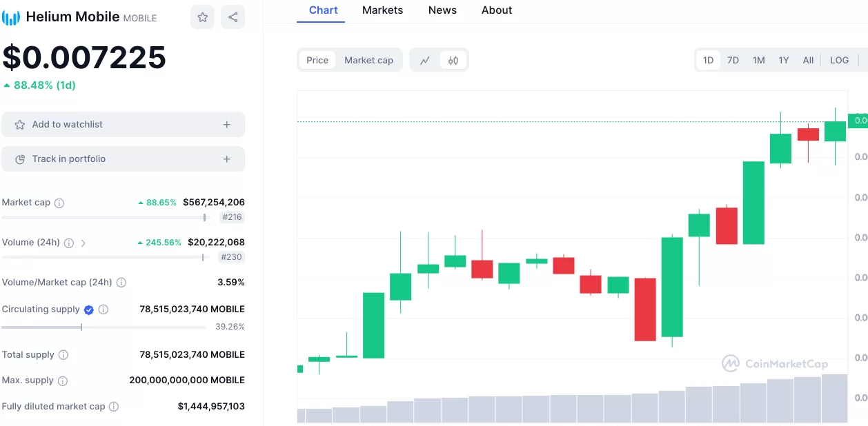Click the plus icon on Add to watchlist
Image resolution: width=868 pixels, height=426 pixels.
pyautogui.click(x=227, y=125)
